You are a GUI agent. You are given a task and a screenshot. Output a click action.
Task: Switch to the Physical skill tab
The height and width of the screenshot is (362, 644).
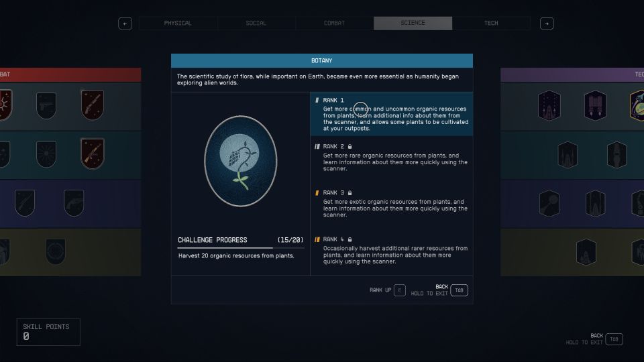[178, 23]
